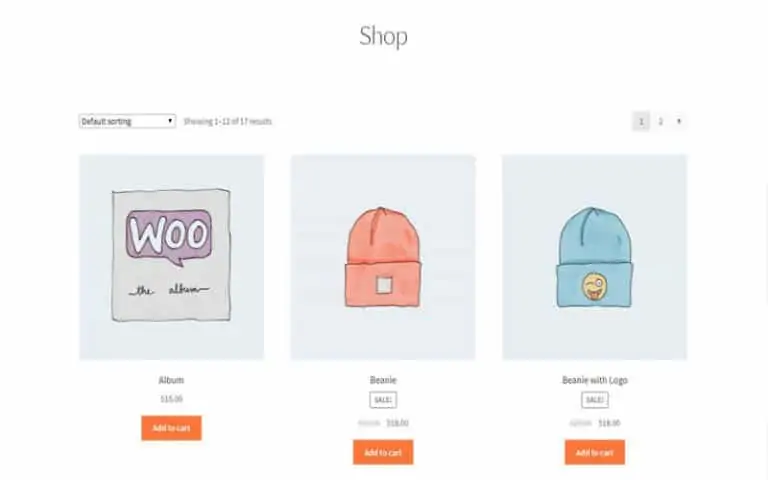Click the Album price $15.00
The image size is (768, 480).
(171, 399)
